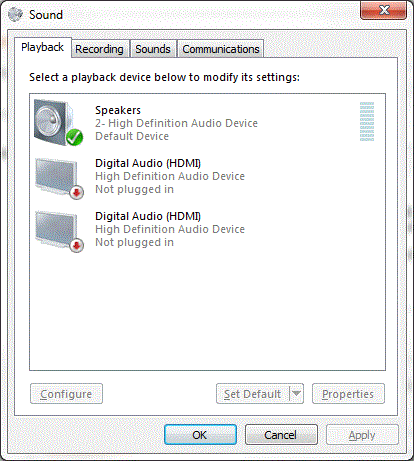Open device Properties button
414x461 pixels.
coord(348,394)
